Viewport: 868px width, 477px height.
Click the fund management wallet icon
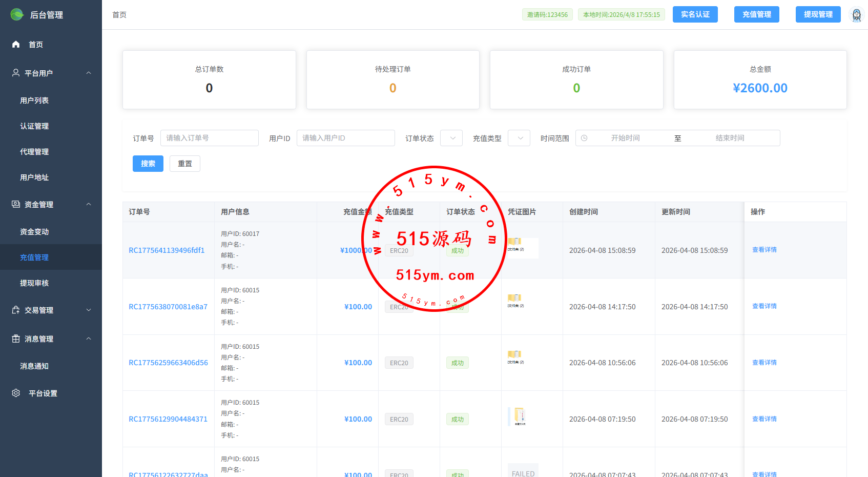click(16, 204)
